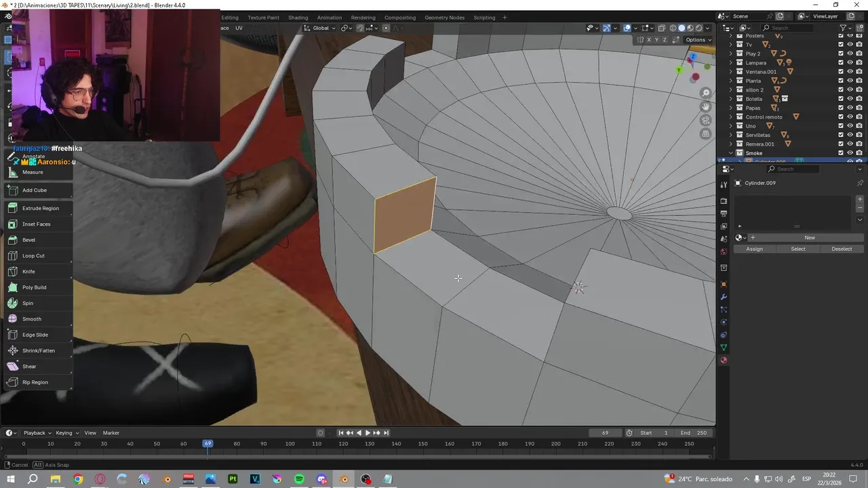Image resolution: width=868 pixels, height=488 pixels.
Task: Select the Rip Region tool
Action: (38, 382)
